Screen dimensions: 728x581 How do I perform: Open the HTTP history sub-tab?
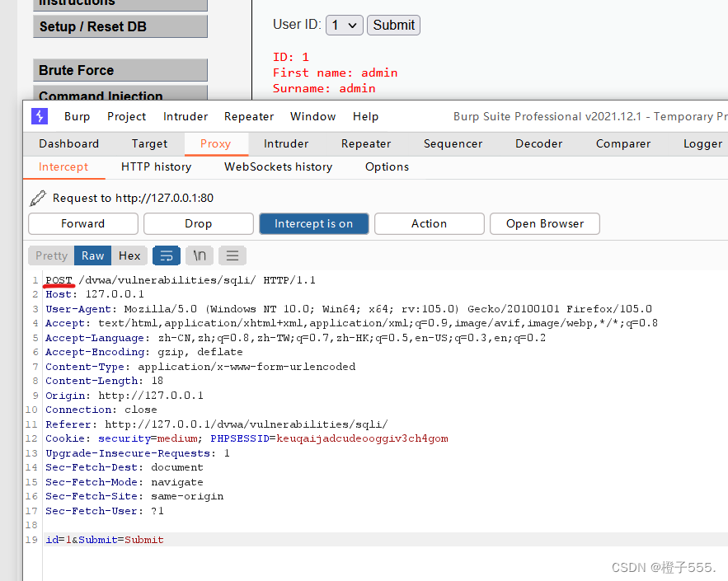156,167
